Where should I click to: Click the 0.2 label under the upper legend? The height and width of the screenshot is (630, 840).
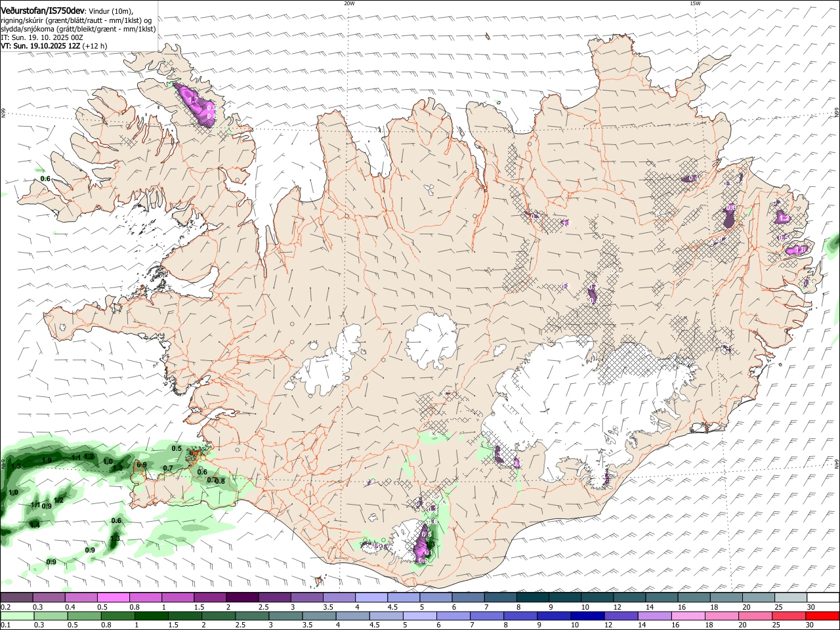click(5, 608)
